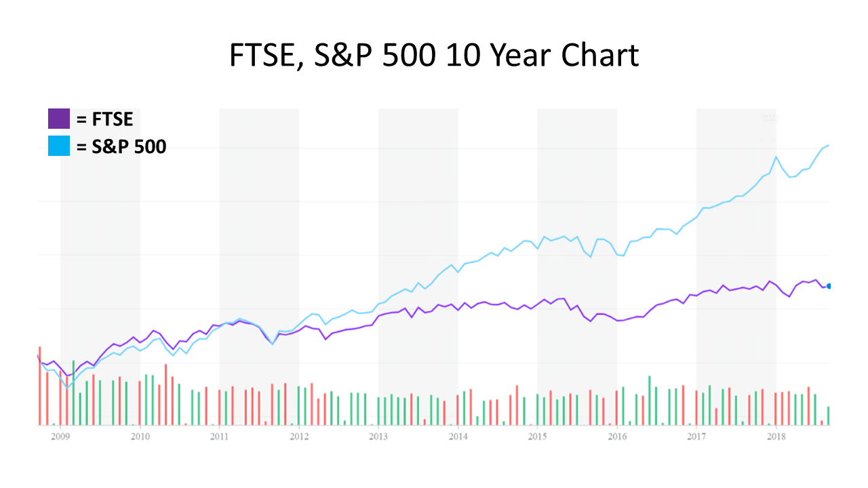This screenshot has height=488, width=868.
Task: Select the "= FTSE" legend label
Action: coord(104,119)
